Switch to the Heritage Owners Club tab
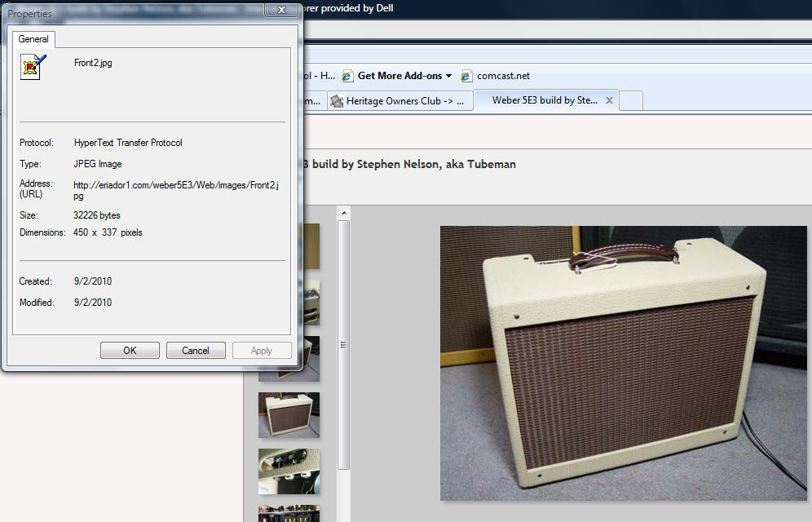This screenshot has height=522, width=812. click(x=399, y=100)
